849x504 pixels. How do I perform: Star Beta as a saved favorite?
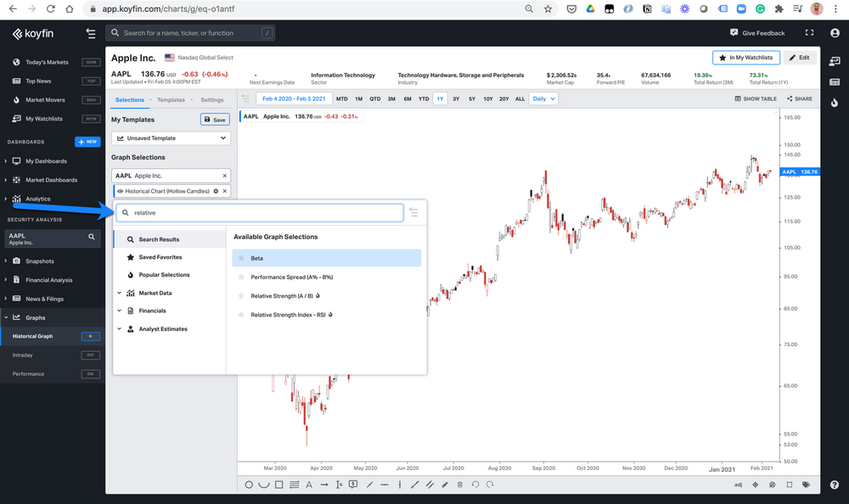pyautogui.click(x=242, y=258)
